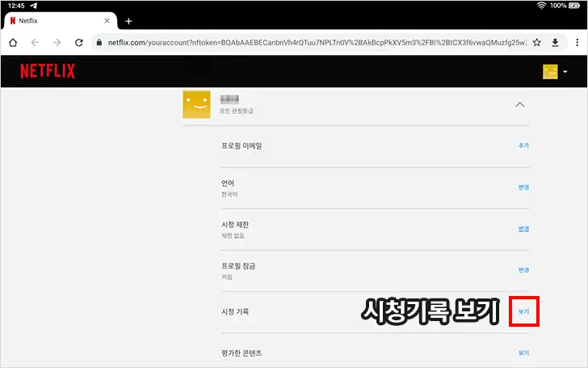The image size is (588, 368).
Task: Collapse the profile settings section chevron
Action: tap(520, 104)
